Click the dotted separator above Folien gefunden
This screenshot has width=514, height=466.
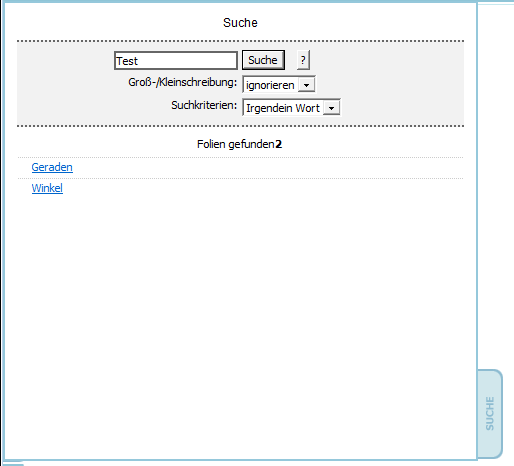(x=240, y=126)
